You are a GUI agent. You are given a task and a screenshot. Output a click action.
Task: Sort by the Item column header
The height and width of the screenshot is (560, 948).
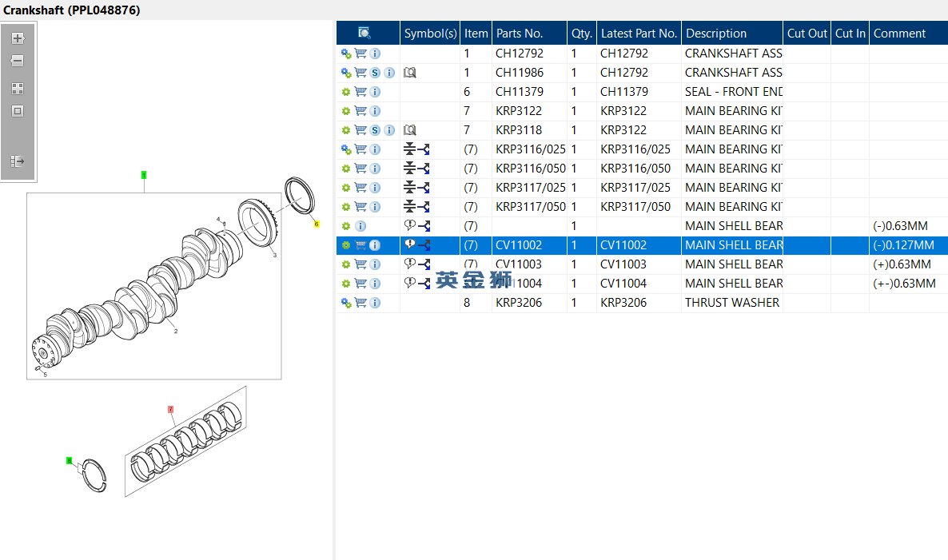click(476, 34)
